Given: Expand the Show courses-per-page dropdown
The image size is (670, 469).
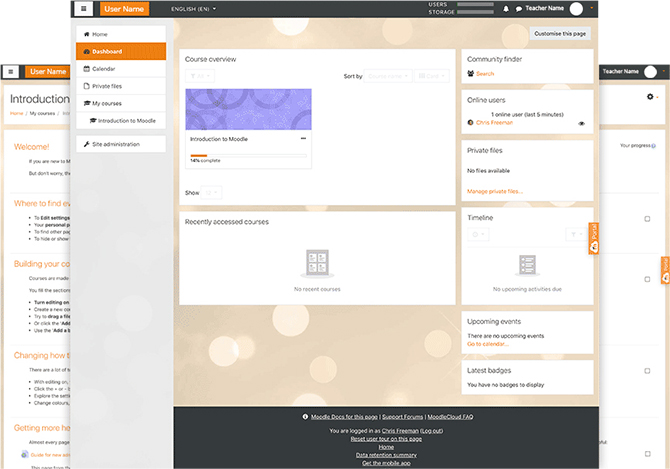Looking at the screenshot, I should pos(213,192).
